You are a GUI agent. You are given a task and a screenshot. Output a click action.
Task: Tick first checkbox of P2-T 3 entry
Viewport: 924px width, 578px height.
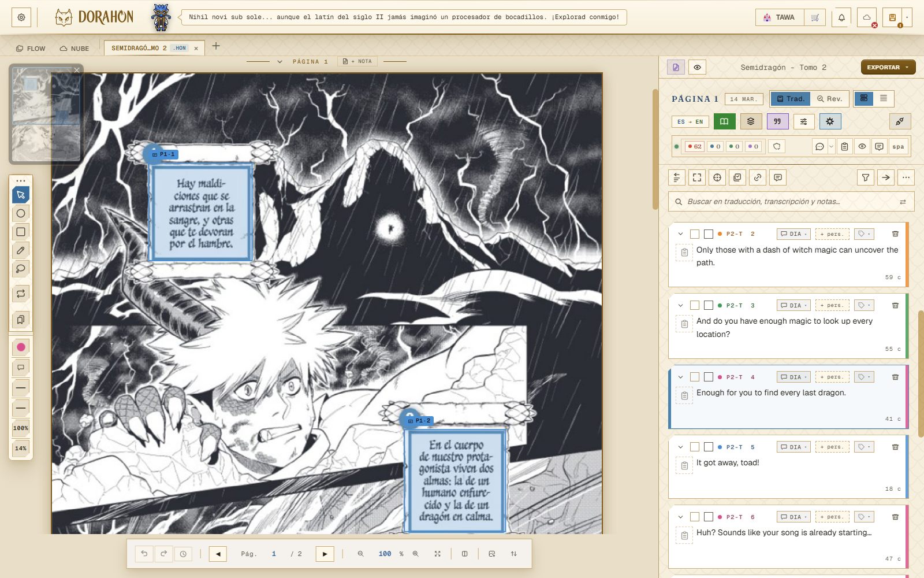(x=695, y=305)
